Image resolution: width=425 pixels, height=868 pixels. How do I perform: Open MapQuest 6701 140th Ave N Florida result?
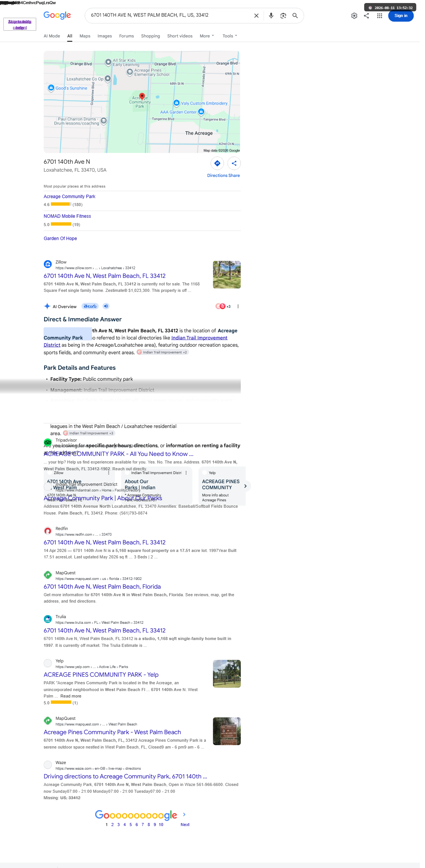[x=102, y=587]
